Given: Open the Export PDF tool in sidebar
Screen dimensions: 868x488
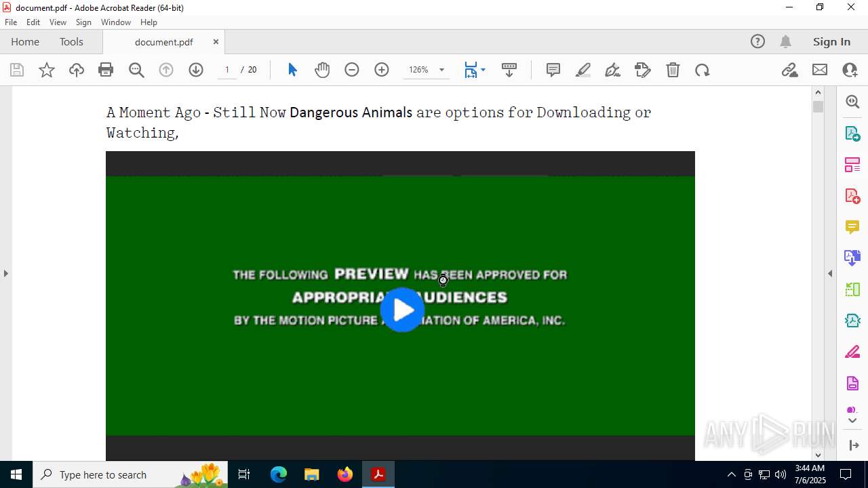Looking at the screenshot, I should coord(852,133).
